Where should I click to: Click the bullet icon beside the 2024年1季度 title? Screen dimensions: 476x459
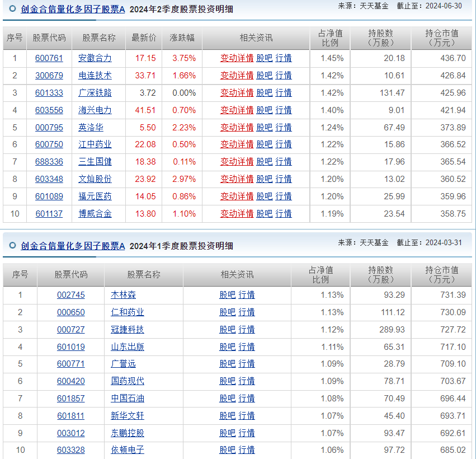click(x=12, y=246)
